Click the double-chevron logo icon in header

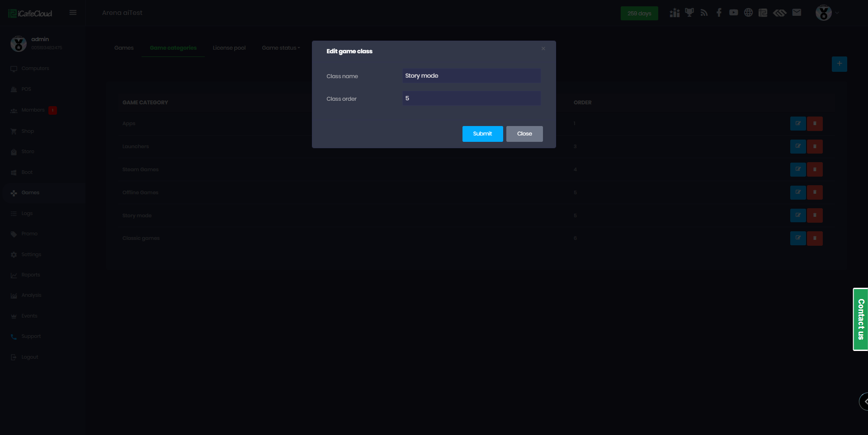pos(780,13)
